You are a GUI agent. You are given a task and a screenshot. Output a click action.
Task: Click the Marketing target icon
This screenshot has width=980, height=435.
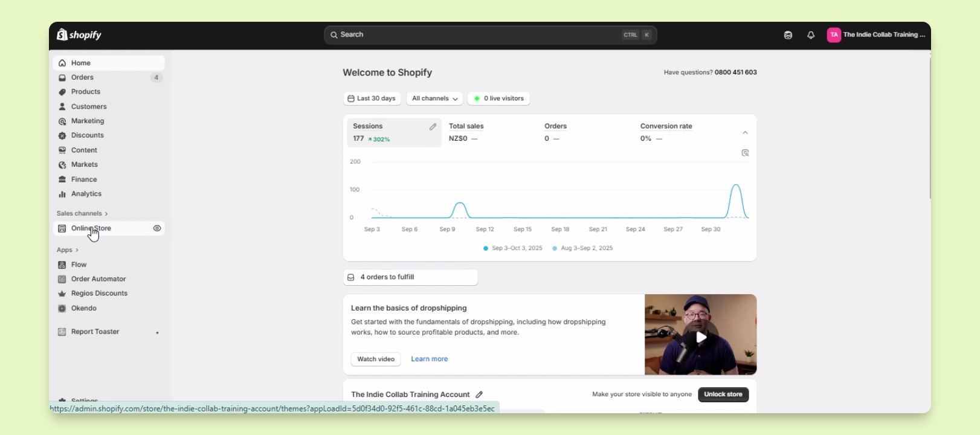(x=62, y=121)
